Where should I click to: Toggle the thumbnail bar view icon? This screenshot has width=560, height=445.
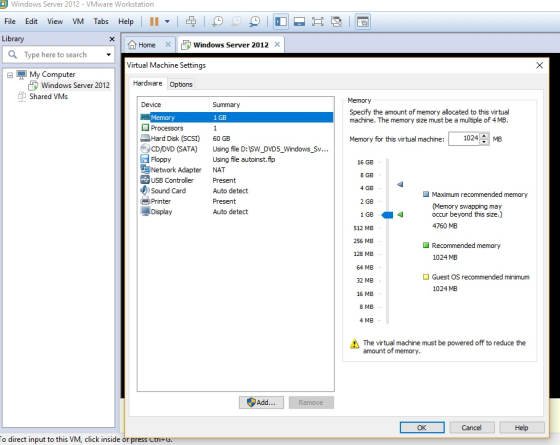tap(299, 22)
